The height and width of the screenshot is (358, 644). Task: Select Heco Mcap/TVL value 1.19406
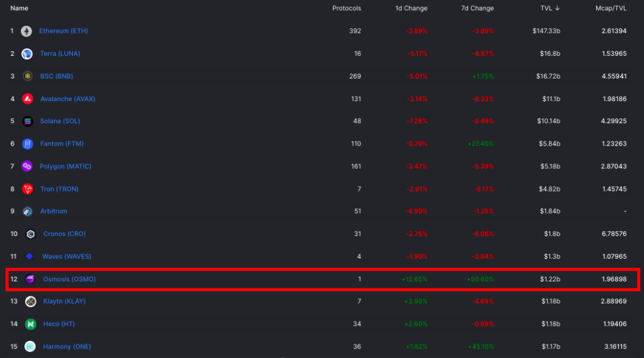(x=615, y=323)
